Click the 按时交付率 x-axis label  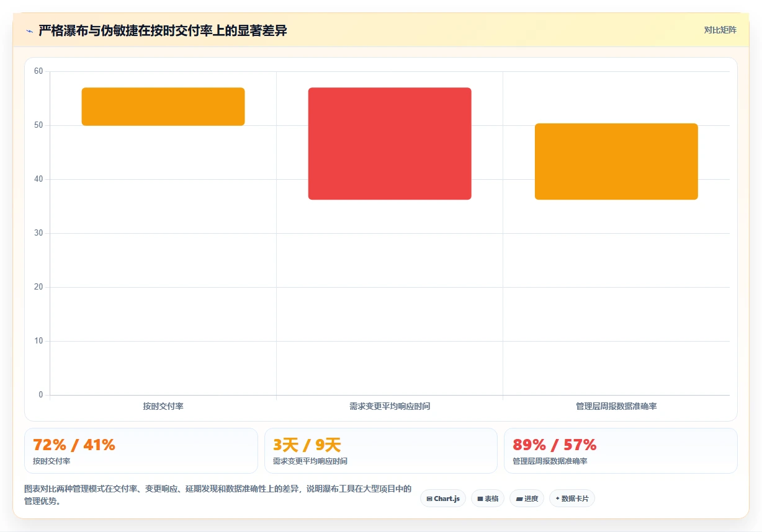163,407
